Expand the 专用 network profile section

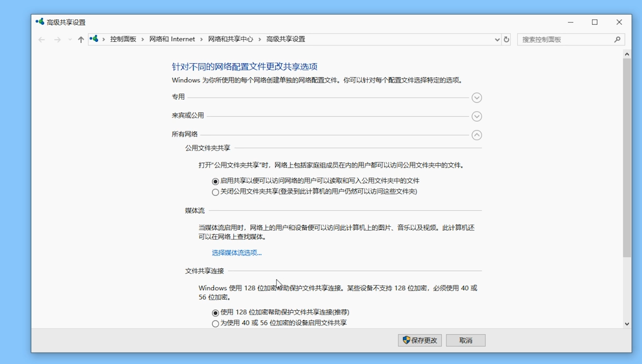(x=476, y=98)
